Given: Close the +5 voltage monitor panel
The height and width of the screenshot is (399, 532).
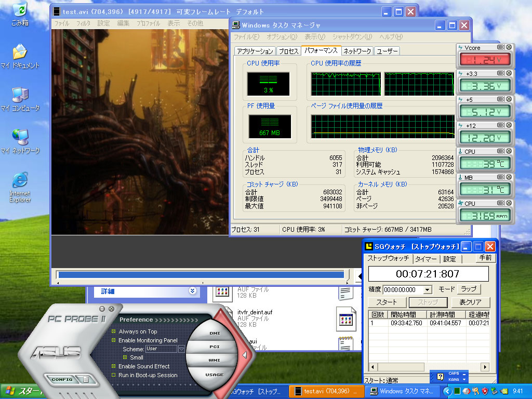Looking at the screenshot, I should pyautogui.click(x=509, y=99).
